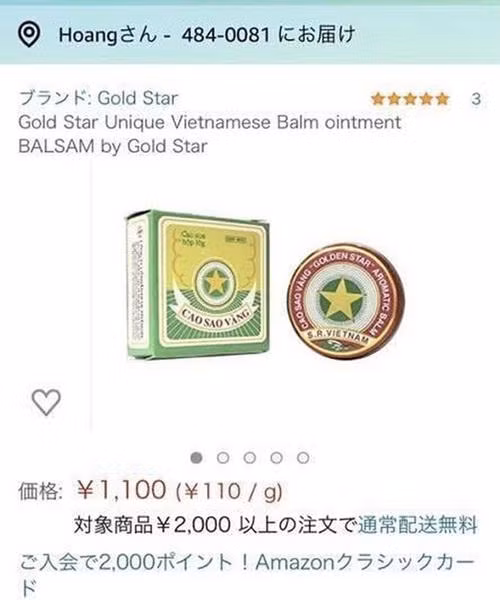Add item to wishlist with heart icon
Screen dimensions: 500x600
tap(46, 402)
